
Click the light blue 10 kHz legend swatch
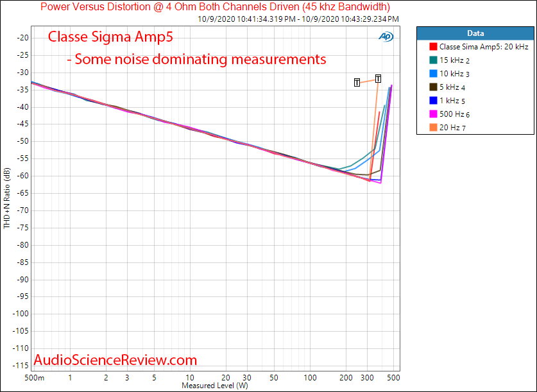pyautogui.click(x=433, y=74)
